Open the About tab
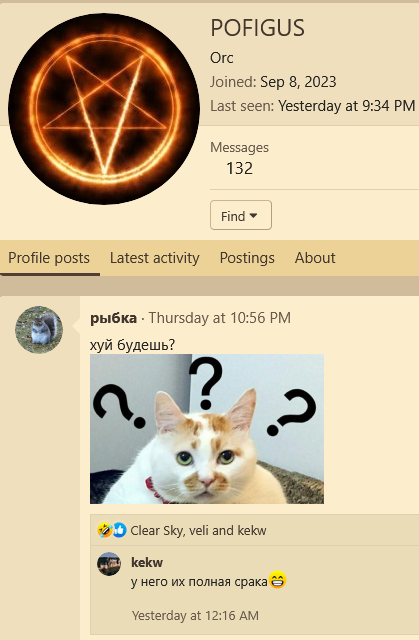Screen dimensions: 419x640 tap(315, 258)
